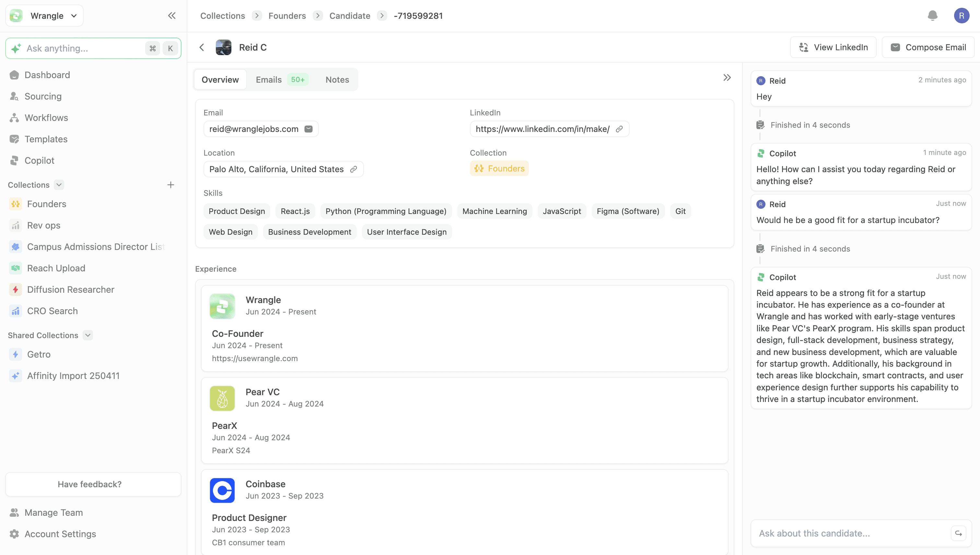The height and width of the screenshot is (555, 980).
Task: Navigate to Collections in breadcrumb
Action: click(223, 16)
